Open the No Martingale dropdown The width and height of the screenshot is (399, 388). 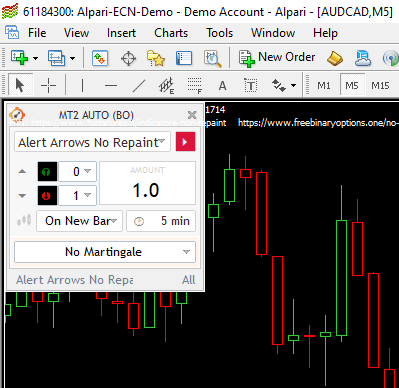105,252
